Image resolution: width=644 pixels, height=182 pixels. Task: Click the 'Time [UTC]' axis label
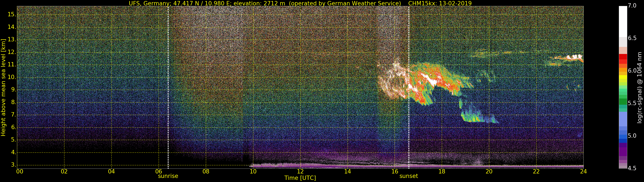(300, 178)
